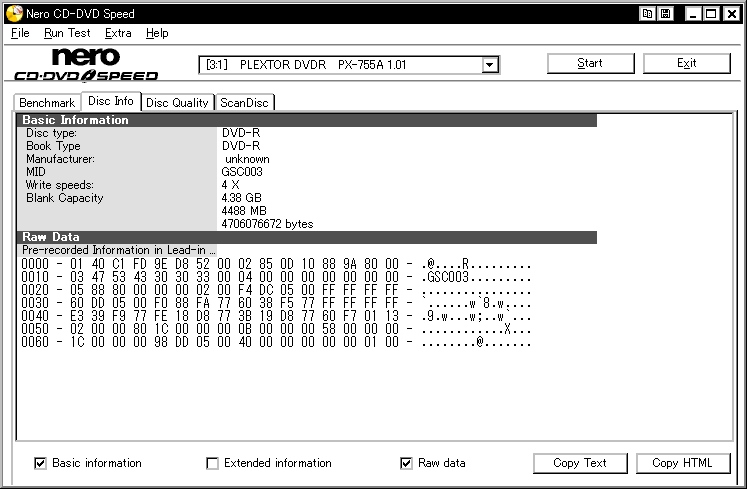Switch to the ScanDisc tab
The width and height of the screenshot is (747, 489).
244,102
